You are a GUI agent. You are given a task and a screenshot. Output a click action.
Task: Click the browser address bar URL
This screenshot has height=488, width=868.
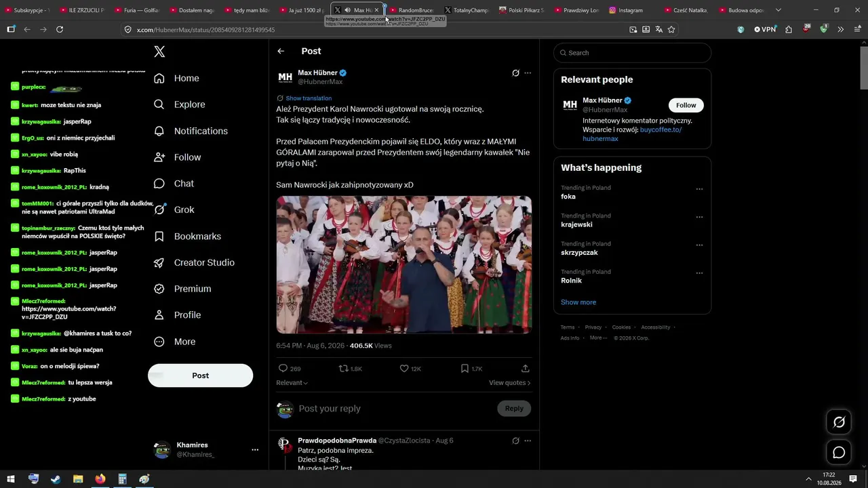pyautogui.click(x=205, y=30)
